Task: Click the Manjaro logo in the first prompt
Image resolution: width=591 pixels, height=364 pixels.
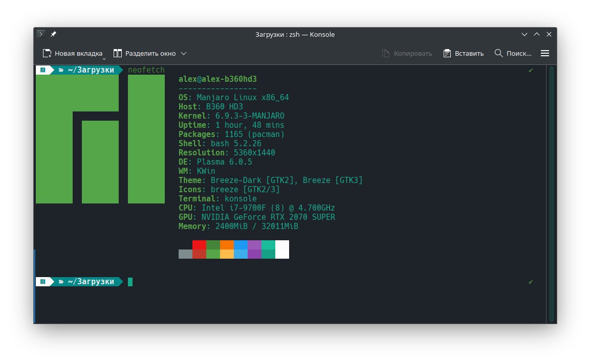Action: click(42, 70)
